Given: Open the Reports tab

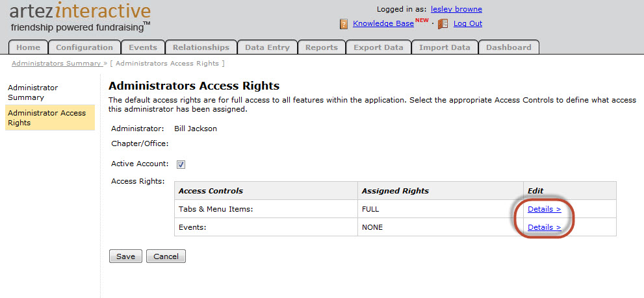Looking at the screenshot, I should pyautogui.click(x=321, y=47).
